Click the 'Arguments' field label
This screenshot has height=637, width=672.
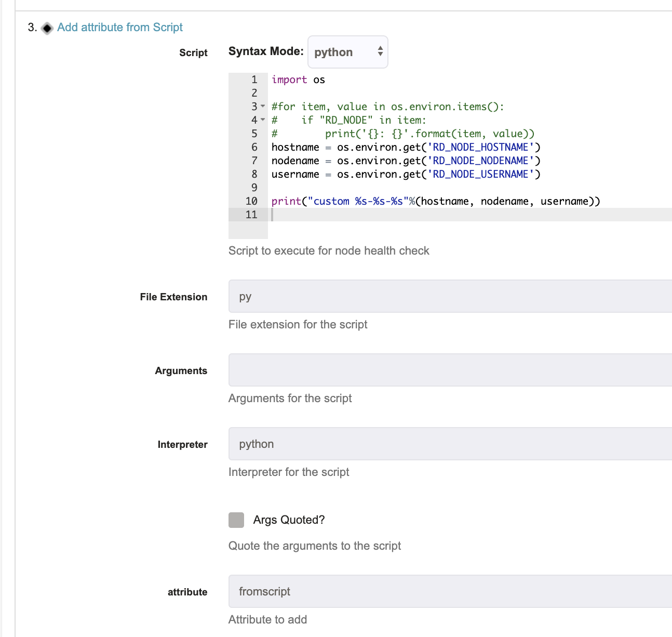coord(181,370)
